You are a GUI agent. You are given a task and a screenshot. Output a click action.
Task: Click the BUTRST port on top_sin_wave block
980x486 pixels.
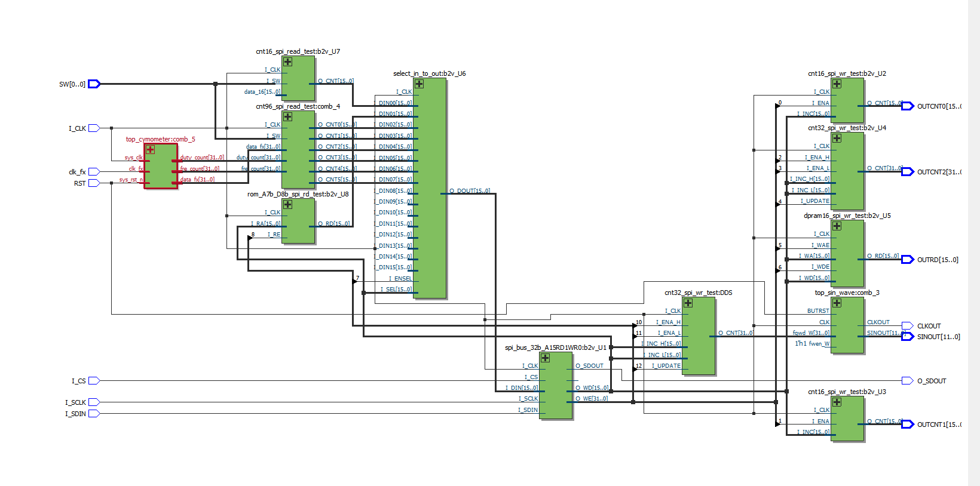point(818,311)
